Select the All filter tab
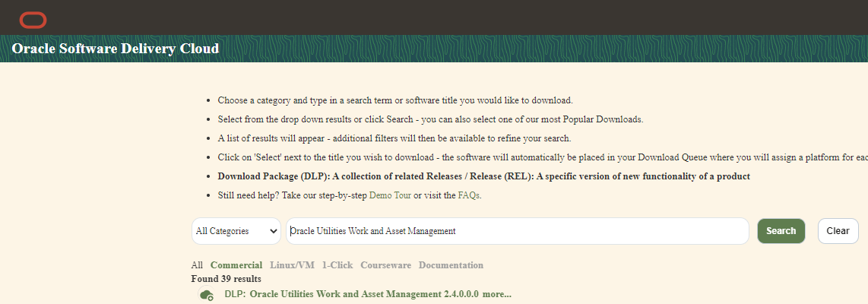The width and height of the screenshot is (868, 304). tap(197, 265)
